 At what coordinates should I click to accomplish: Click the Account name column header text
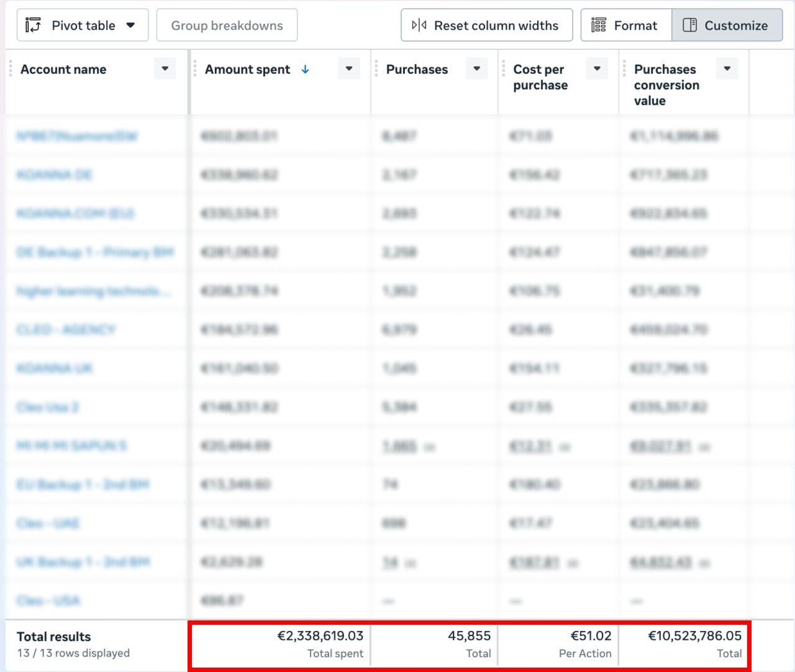click(63, 70)
